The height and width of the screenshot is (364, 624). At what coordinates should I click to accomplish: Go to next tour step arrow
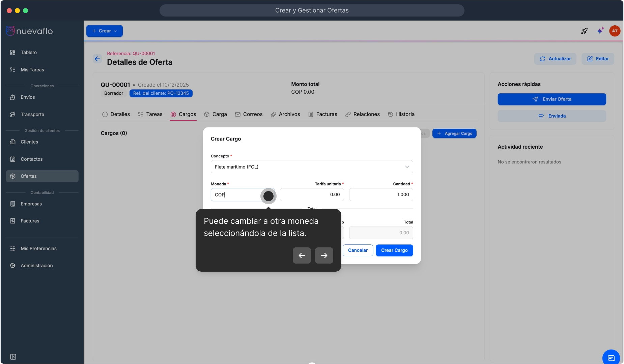click(x=324, y=255)
